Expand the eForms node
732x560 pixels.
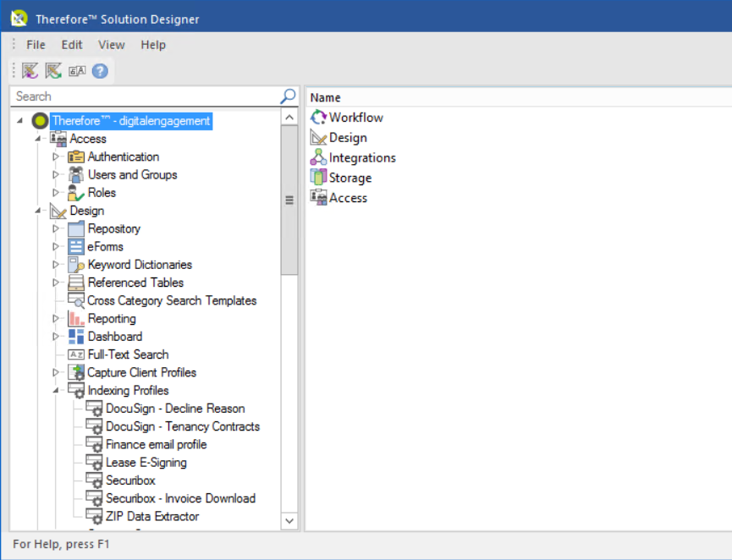click(x=56, y=247)
